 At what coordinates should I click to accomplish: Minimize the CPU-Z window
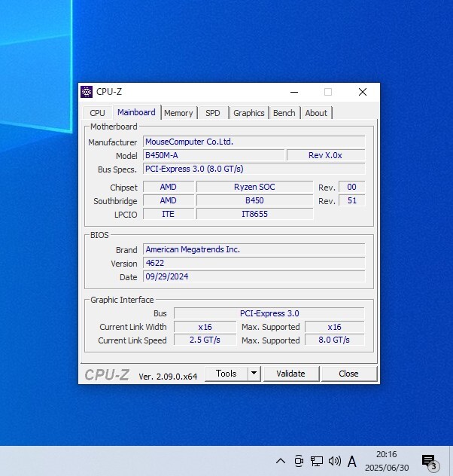(294, 92)
